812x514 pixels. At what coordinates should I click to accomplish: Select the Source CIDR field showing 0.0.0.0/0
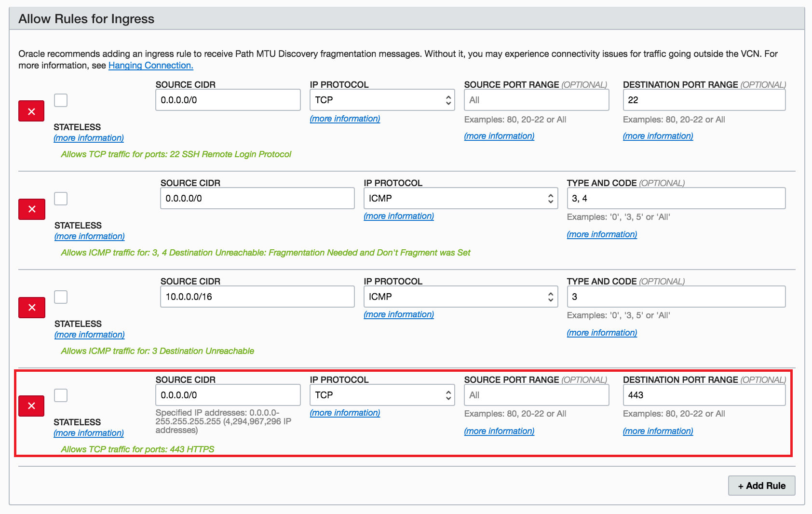coord(227,100)
